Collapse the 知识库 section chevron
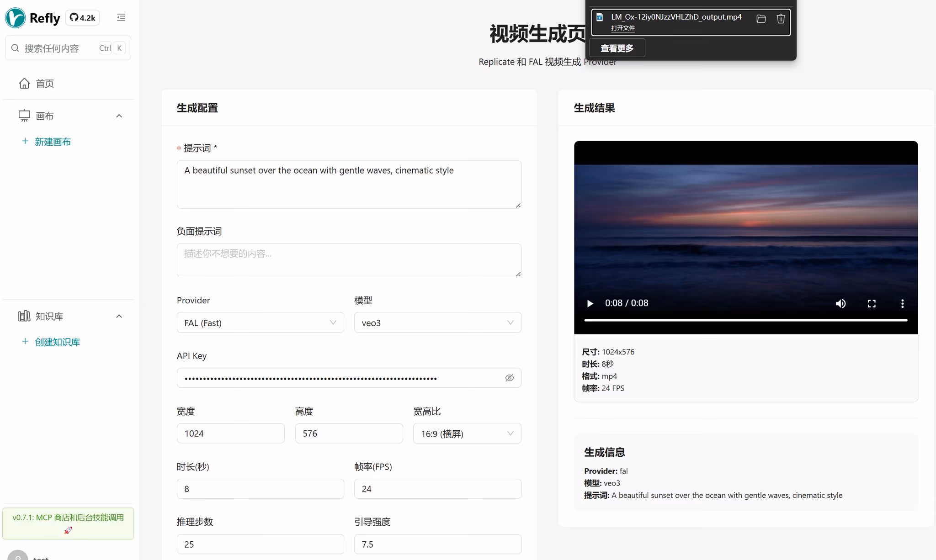Screen dimensions: 936x560 coord(119,316)
